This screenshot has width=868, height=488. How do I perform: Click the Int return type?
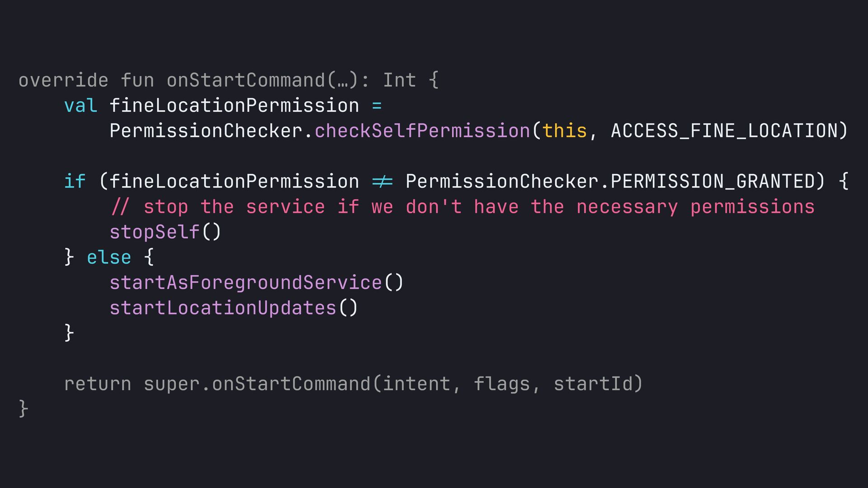[399, 80]
